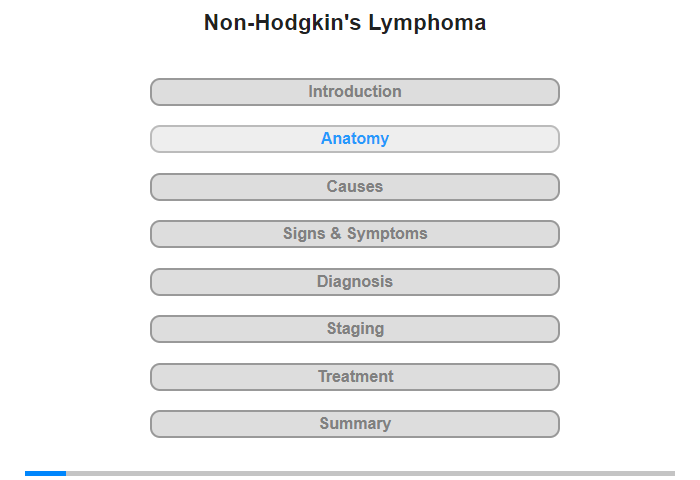Click the button between Diagnosis and Treatment
The image size is (700, 480).
click(354, 329)
